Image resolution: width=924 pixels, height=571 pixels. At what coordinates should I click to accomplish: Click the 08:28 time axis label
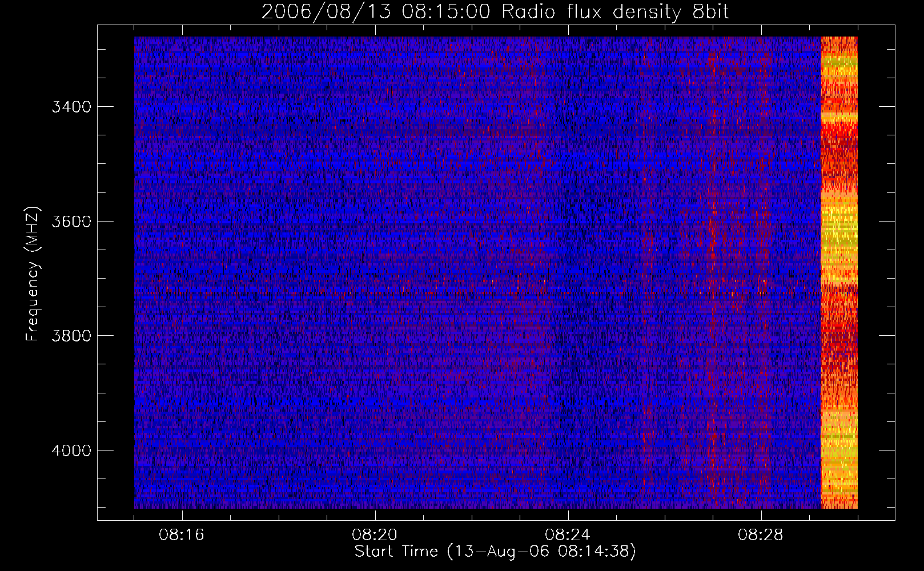761,535
